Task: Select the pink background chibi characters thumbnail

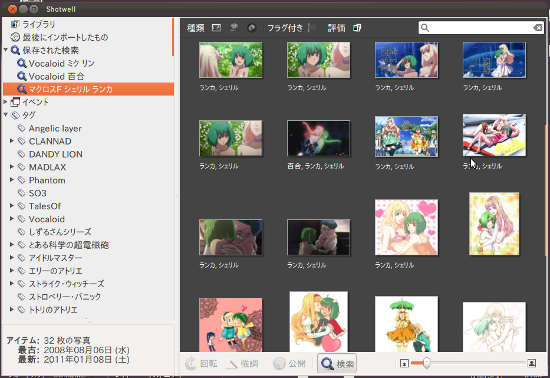Action: point(230,325)
